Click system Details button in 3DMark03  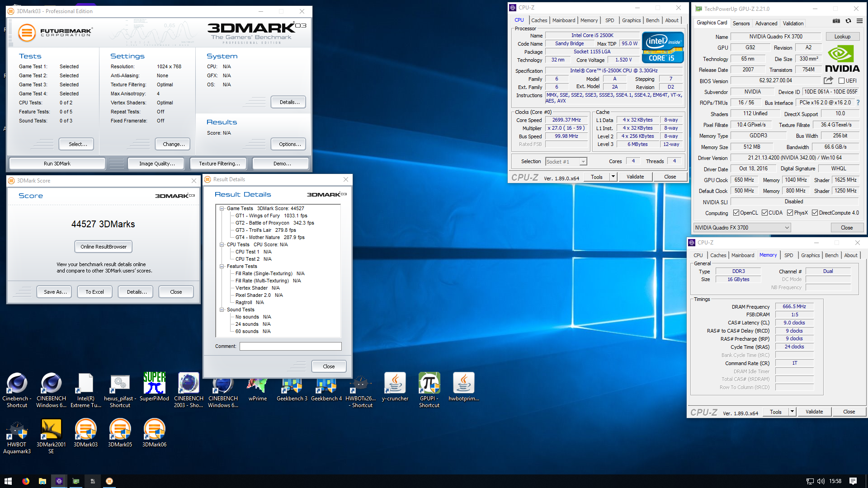[x=289, y=102]
